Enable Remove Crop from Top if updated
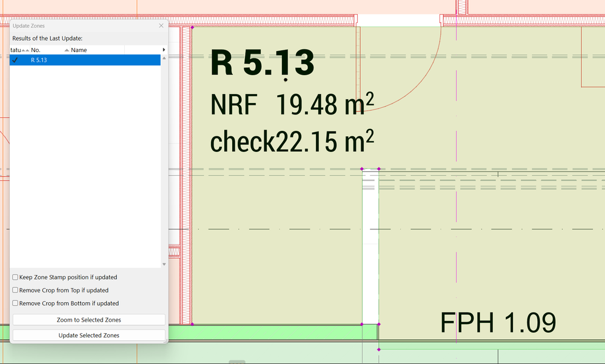This screenshot has width=605, height=364. pyautogui.click(x=15, y=290)
